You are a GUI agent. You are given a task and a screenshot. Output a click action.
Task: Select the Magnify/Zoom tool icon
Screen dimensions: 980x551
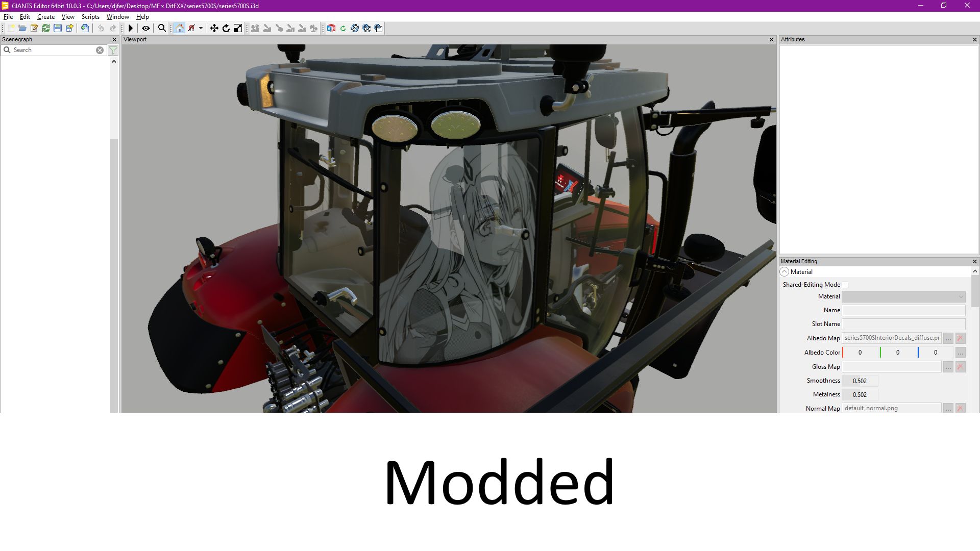tap(161, 28)
